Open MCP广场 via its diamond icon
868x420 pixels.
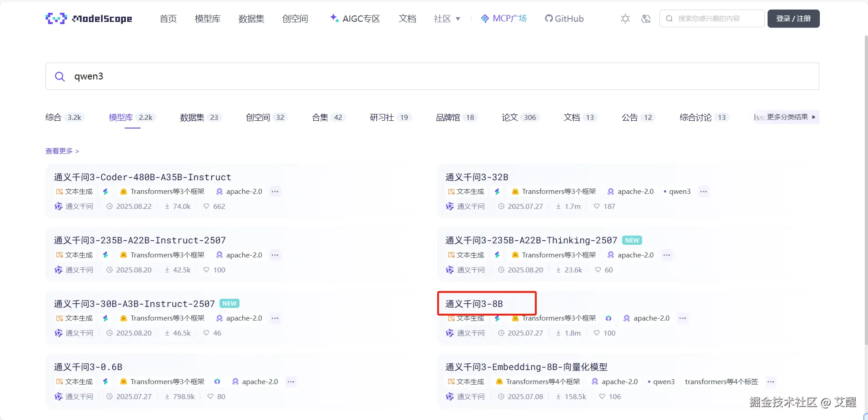tap(485, 19)
